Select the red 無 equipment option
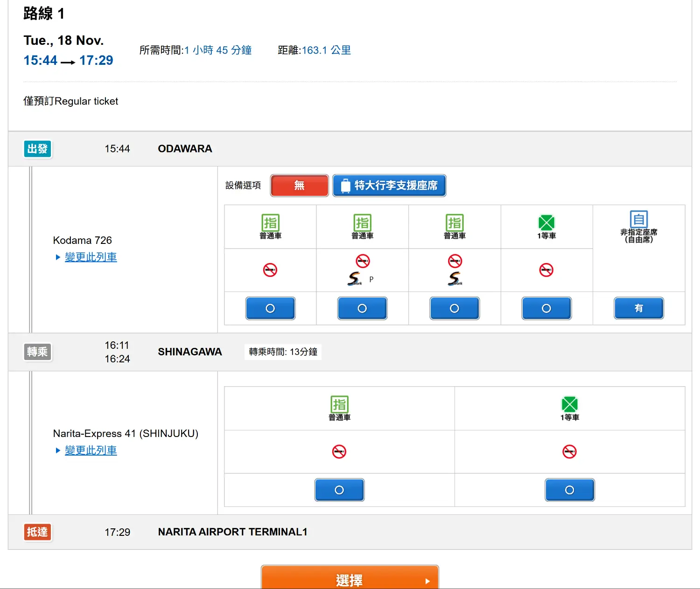 (299, 186)
